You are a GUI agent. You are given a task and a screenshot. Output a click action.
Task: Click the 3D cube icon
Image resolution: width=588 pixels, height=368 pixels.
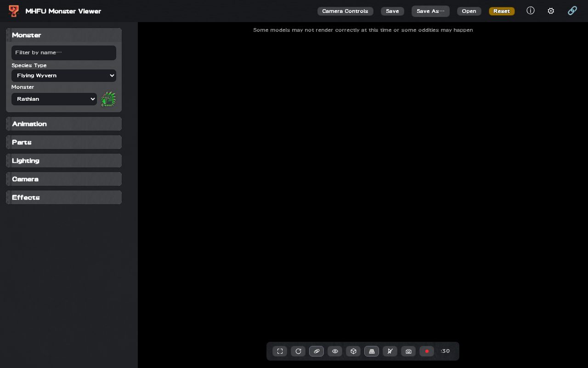click(x=353, y=351)
